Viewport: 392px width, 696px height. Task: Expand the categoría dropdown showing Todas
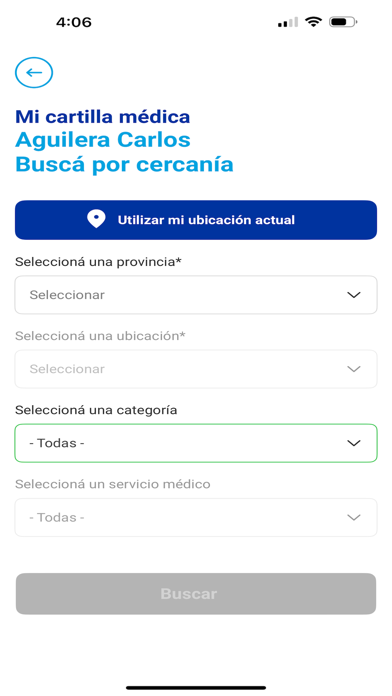196,443
